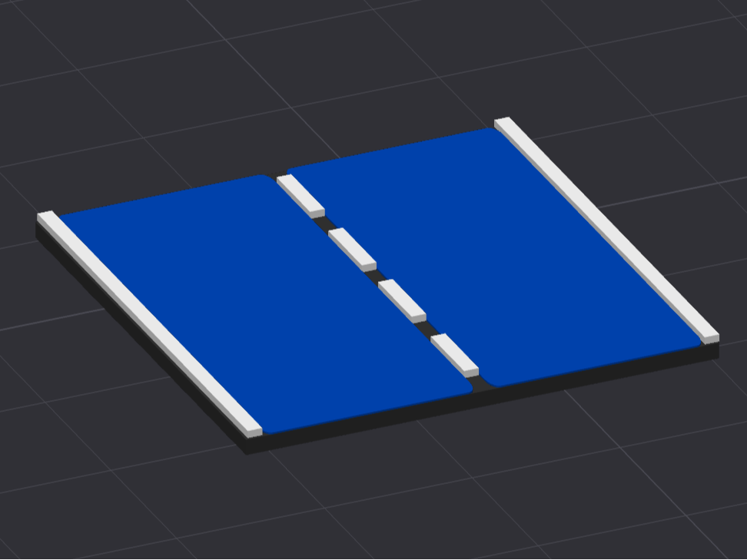Select the farthest short white center segment
Image resolution: width=747 pixels, height=560 pixels.
coord(300,194)
